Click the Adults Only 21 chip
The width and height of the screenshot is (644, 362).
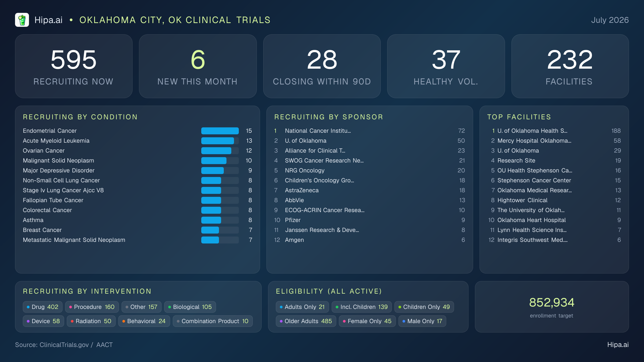click(302, 307)
